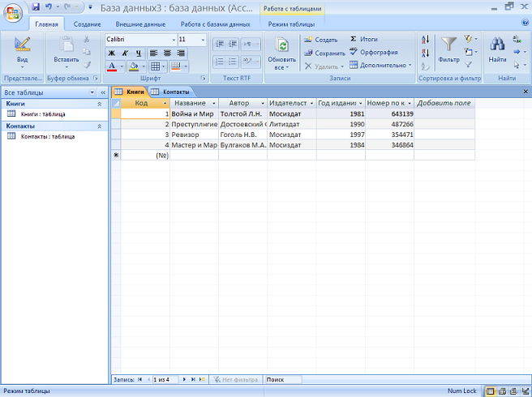Click the format painter brush icon
The image size is (532, 397).
click(87, 65)
